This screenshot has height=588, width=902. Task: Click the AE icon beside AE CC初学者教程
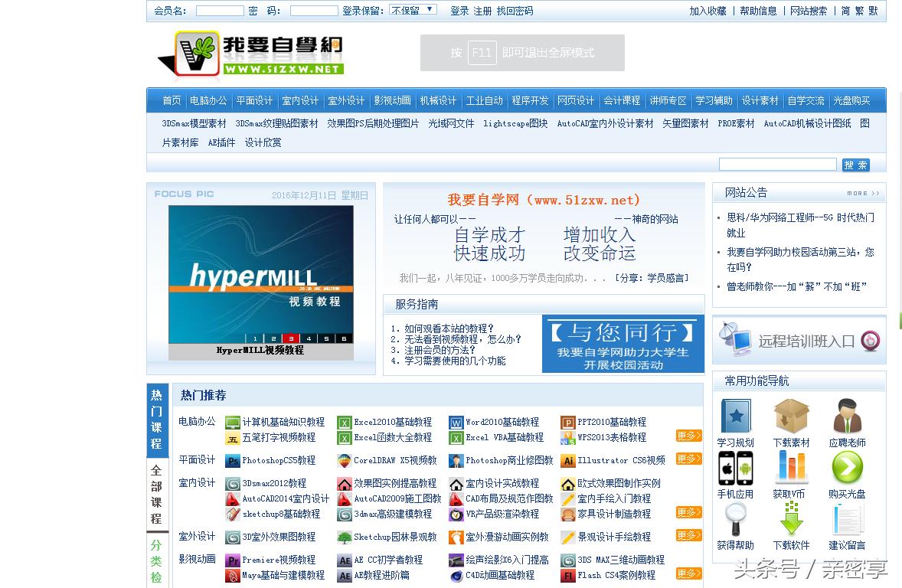tap(344, 560)
